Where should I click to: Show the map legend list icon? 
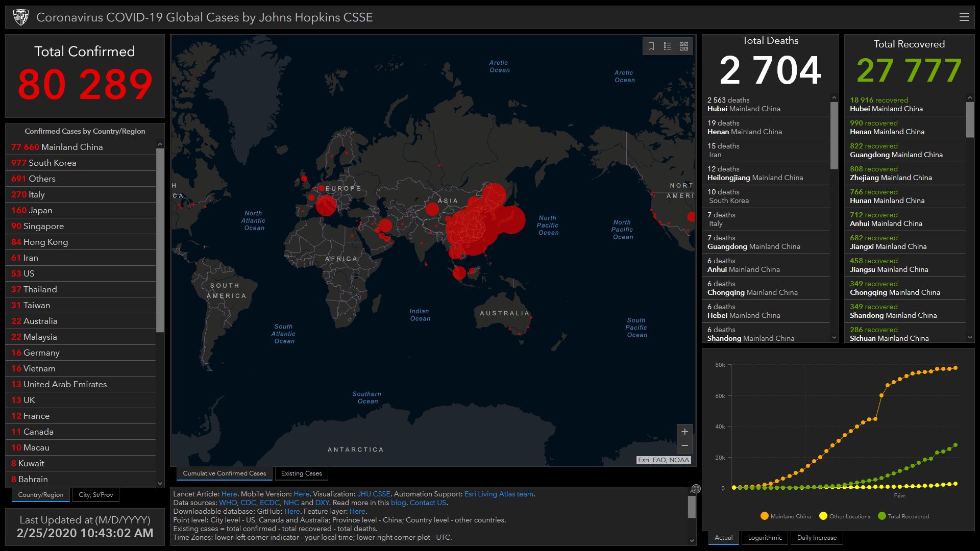[668, 46]
